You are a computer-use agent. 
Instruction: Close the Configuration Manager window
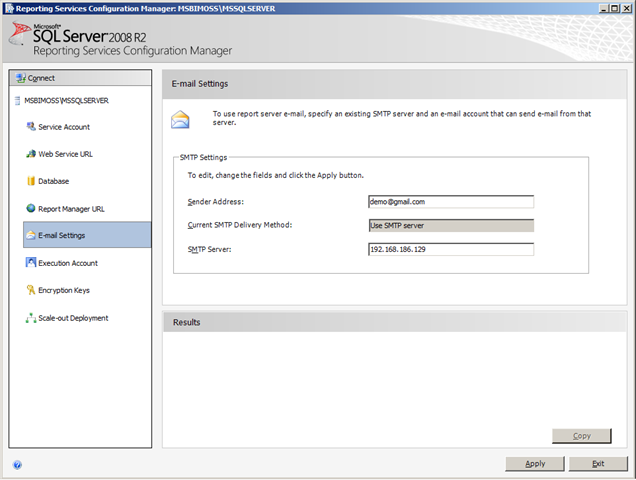(x=626, y=8)
